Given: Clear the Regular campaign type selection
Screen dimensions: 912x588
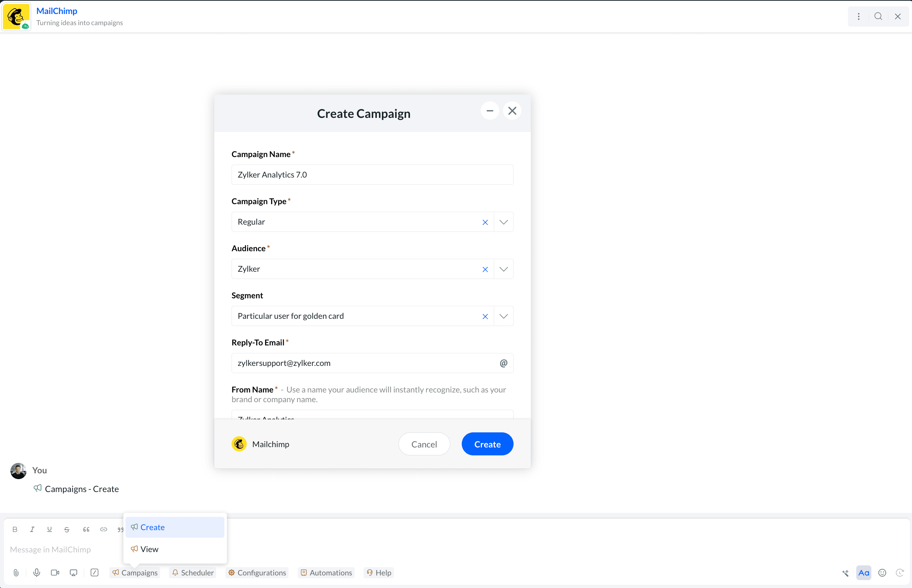Looking at the screenshot, I should (x=485, y=222).
